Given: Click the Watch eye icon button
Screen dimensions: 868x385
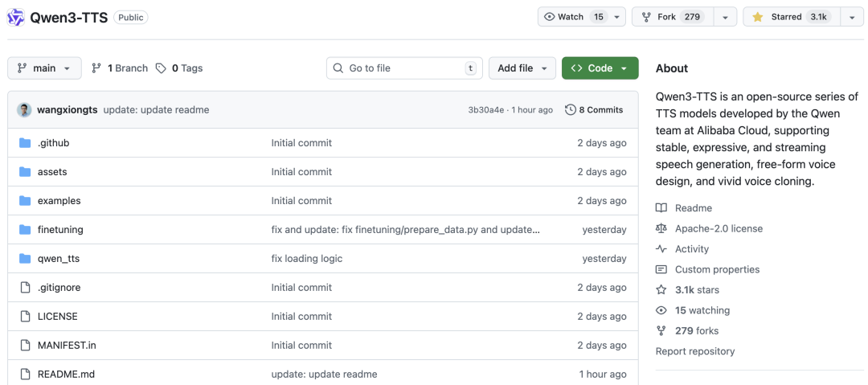Looking at the screenshot, I should [x=549, y=17].
